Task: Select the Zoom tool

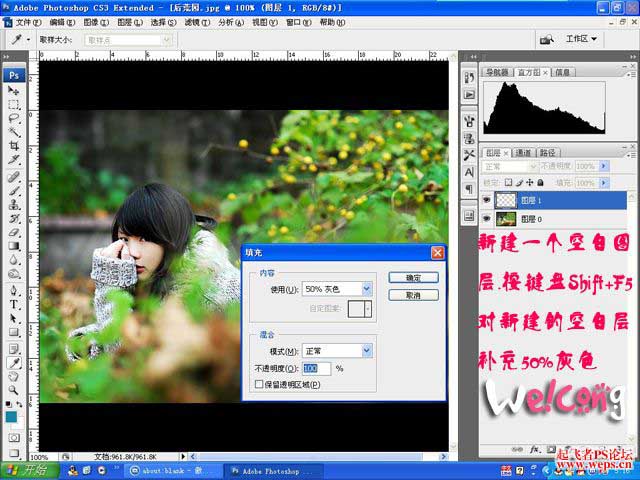Action: pyautogui.click(x=13, y=391)
